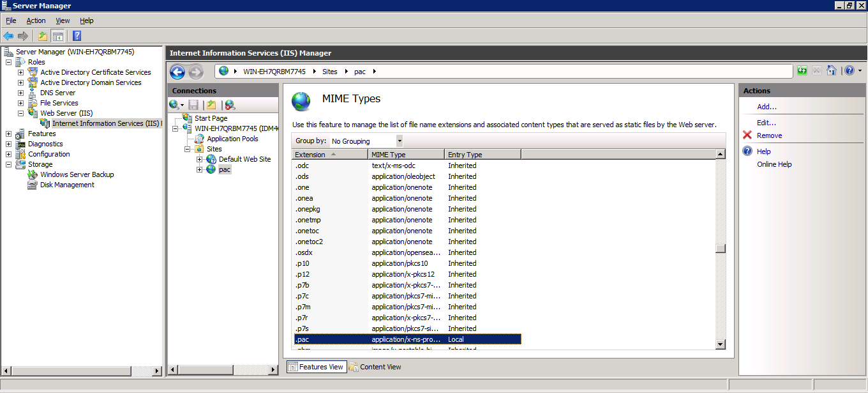Image resolution: width=868 pixels, height=393 pixels.
Task: Click the Connections save icon
Action: (193, 105)
